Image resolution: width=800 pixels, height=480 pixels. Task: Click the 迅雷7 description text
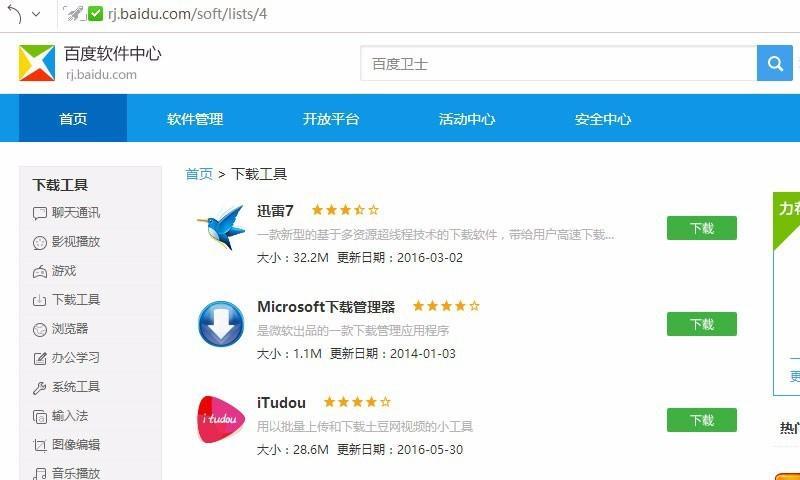435,235
